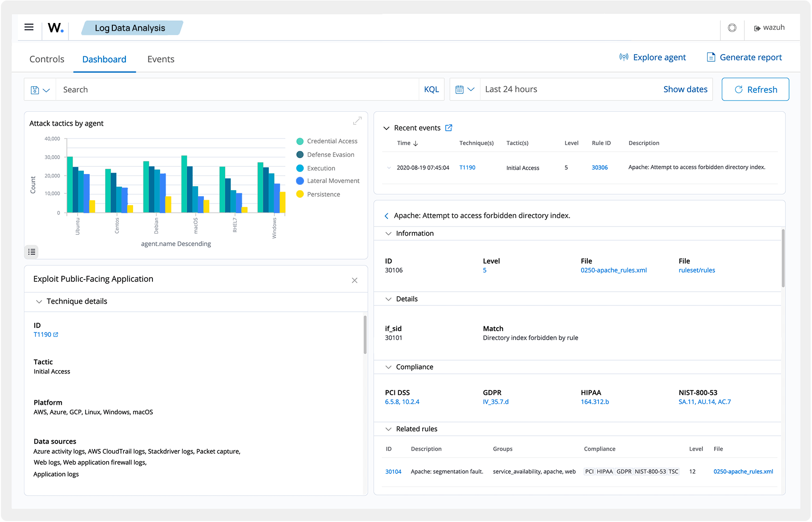
Task: Click the health check circle icon
Action: click(732, 27)
